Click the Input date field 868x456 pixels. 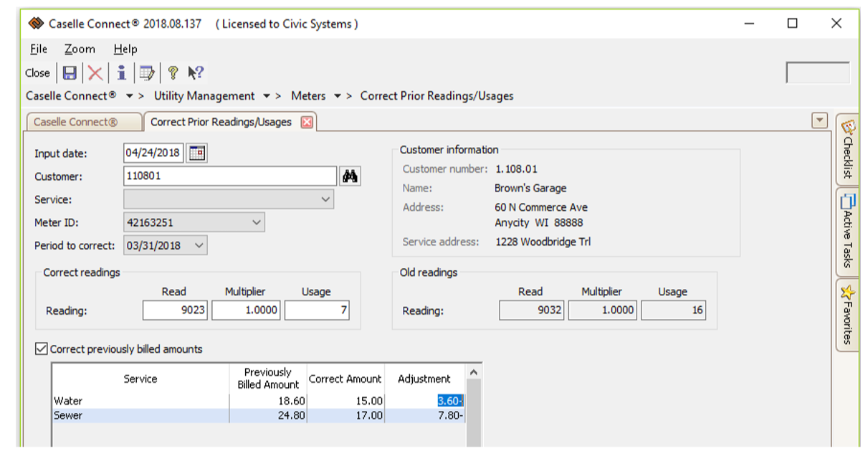coord(153,153)
